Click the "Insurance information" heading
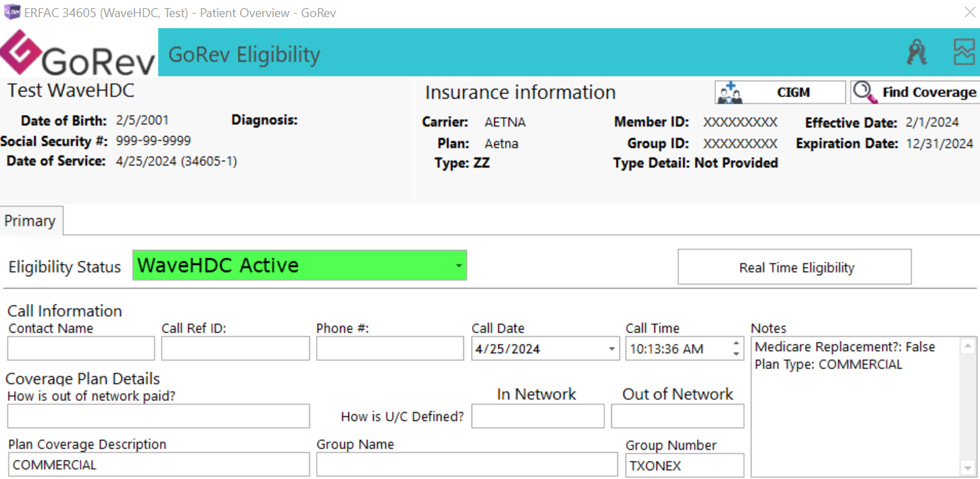 point(521,92)
